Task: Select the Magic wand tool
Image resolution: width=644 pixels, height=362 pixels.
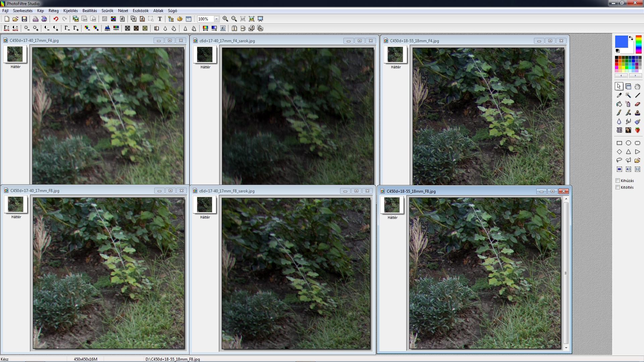Action: [628, 95]
